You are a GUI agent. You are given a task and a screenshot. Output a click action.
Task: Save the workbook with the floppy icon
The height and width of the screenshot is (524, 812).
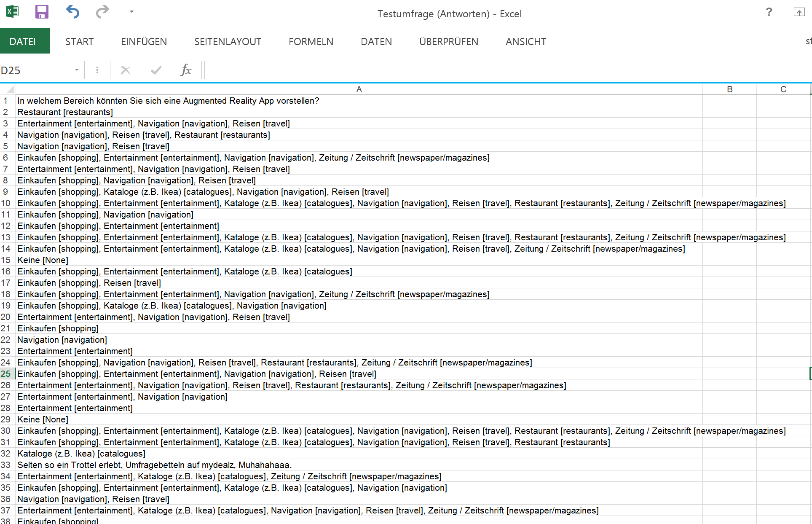(42, 12)
